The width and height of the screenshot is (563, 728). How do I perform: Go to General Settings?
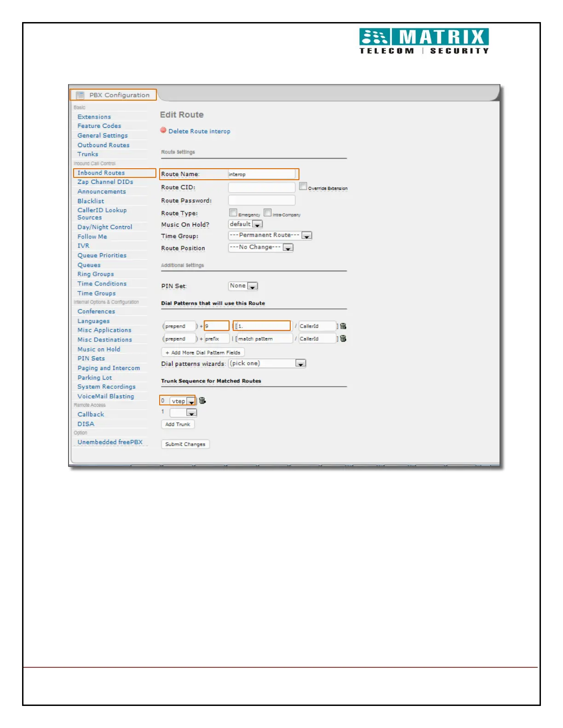click(103, 136)
